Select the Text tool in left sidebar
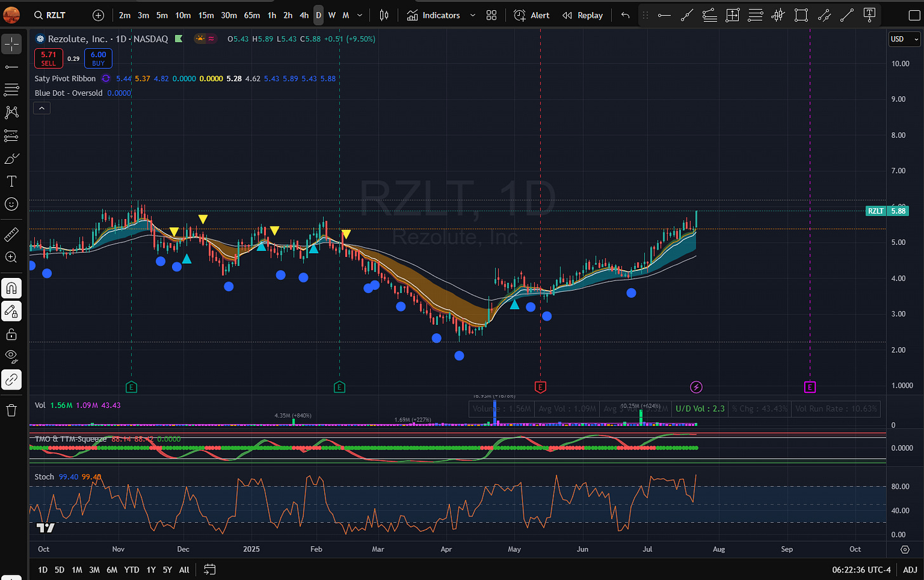The image size is (924, 580). click(11, 181)
